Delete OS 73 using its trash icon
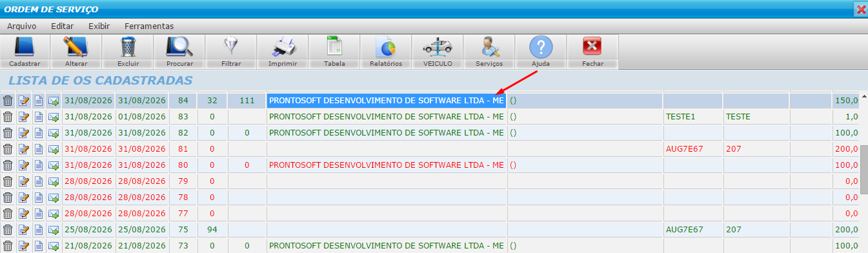 click(x=8, y=246)
